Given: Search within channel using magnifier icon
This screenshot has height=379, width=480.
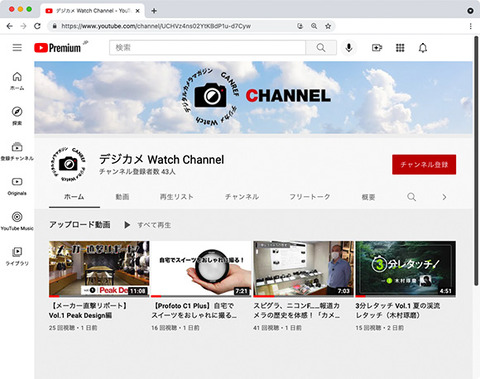Looking at the screenshot, I should [411, 197].
